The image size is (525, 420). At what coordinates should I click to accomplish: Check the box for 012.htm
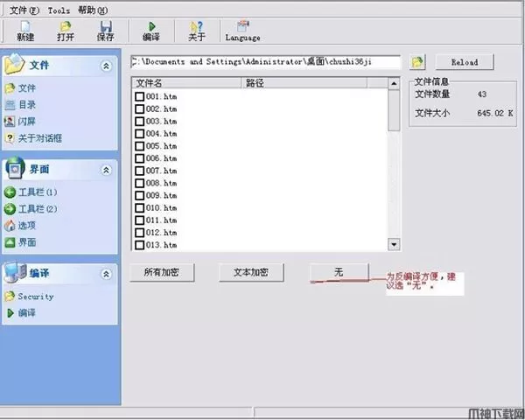tap(140, 233)
